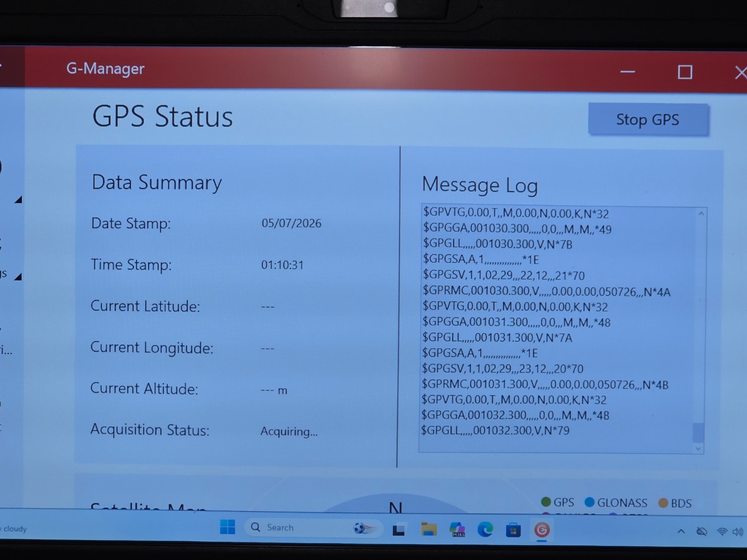The width and height of the screenshot is (747, 560).
Task: Click the time value 01:10:31
Action: coord(282,265)
